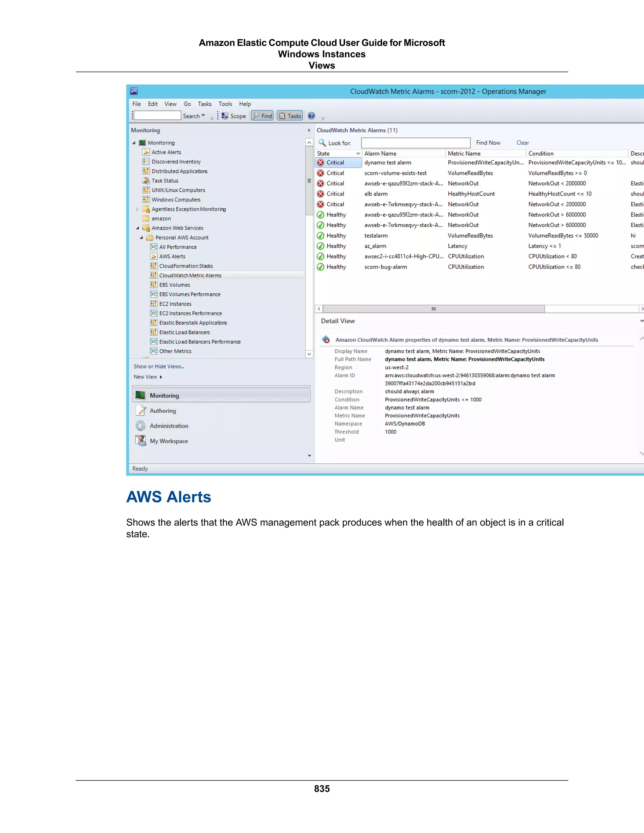Open the Help menu
The width and height of the screenshot is (644, 833).
pos(245,104)
